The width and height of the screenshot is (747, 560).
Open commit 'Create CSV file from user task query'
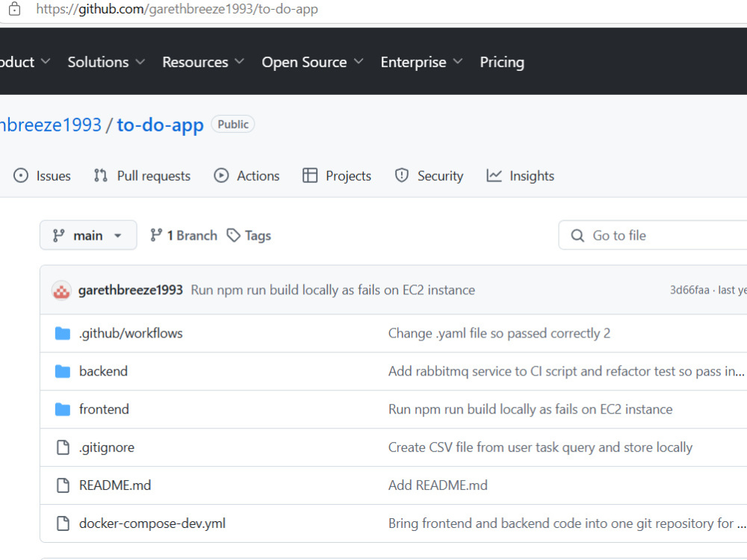540,447
